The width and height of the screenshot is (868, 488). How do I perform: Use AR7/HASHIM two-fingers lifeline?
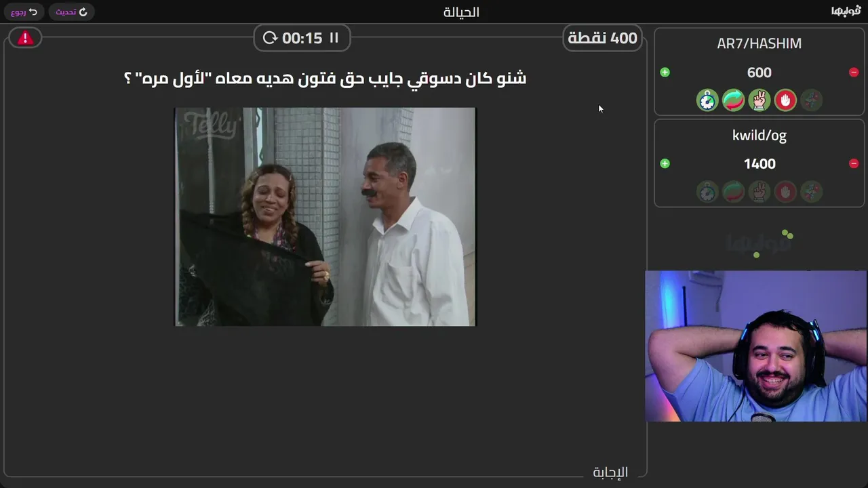[759, 100]
